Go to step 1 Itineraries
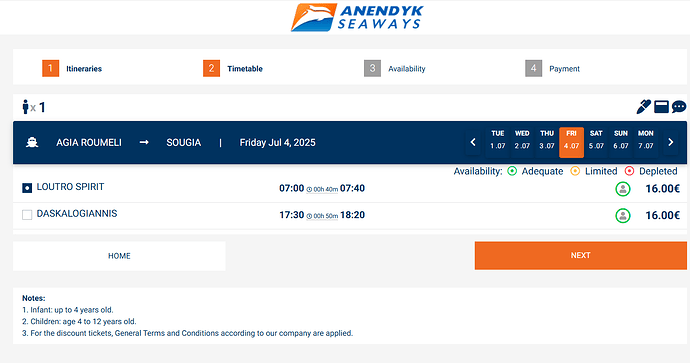The height and width of the screenshot is (363, 690). click(x=72, y=69)
